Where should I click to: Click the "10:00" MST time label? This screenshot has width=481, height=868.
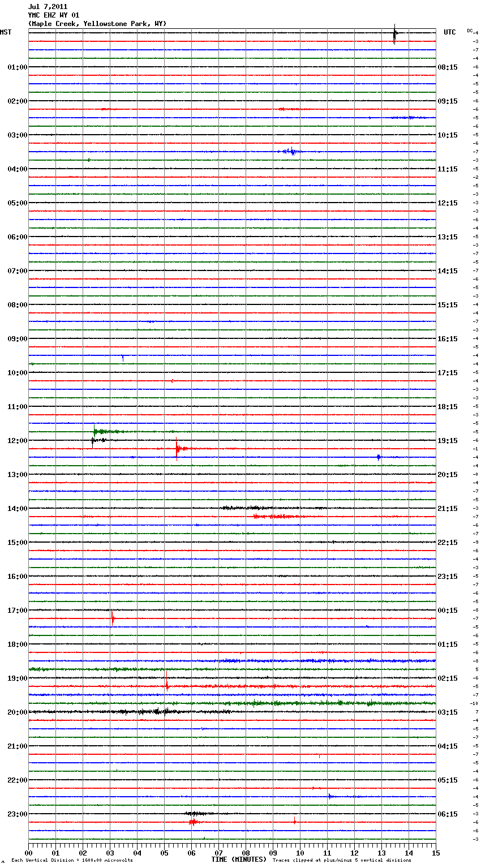click(x=18, y=372)
